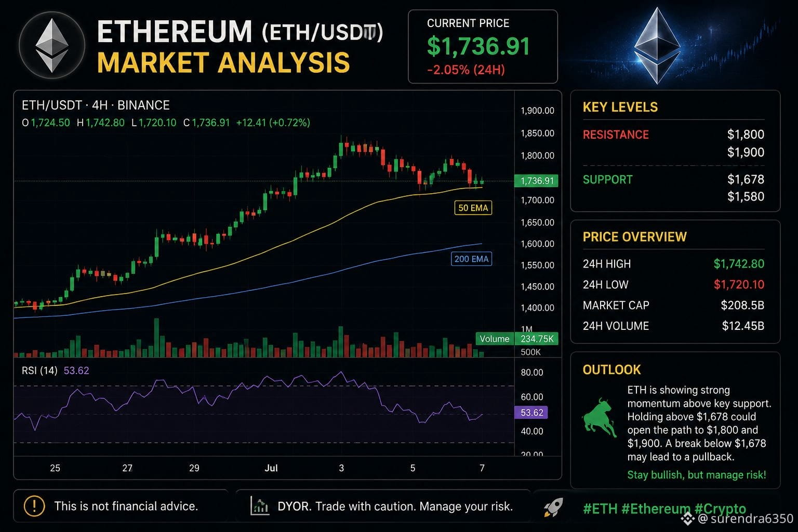798x532 pixels.
Task: Click the purple 53.62 RSI axis tag
Action: (531, 413)
